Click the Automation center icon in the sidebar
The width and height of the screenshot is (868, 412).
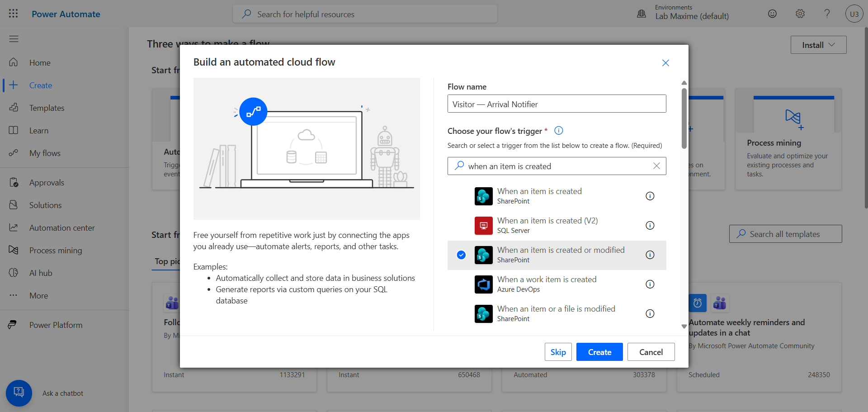(x=14, y=227)
